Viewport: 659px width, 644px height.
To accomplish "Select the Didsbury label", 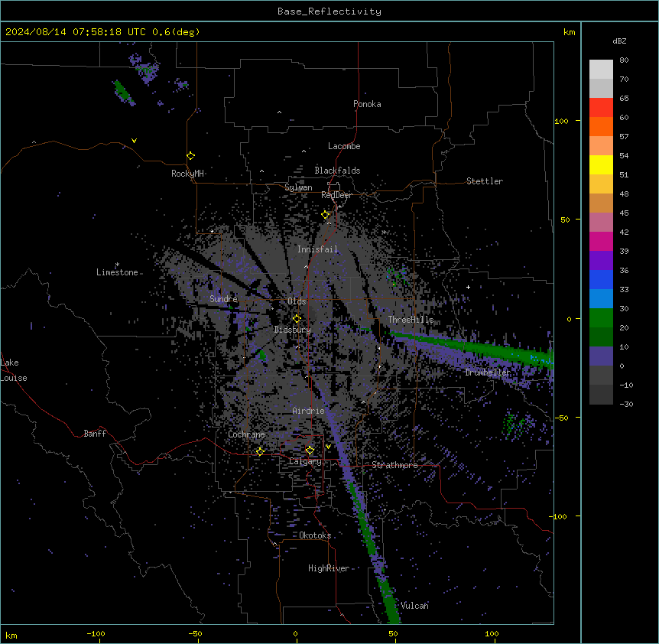I will tap(293, 330).
